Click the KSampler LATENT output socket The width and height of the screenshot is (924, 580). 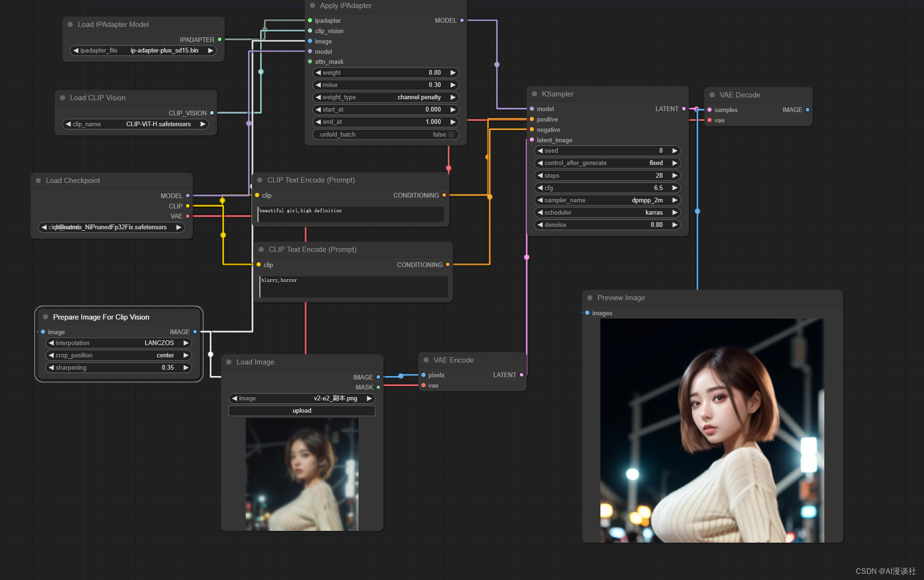click(x=684, y=109)
